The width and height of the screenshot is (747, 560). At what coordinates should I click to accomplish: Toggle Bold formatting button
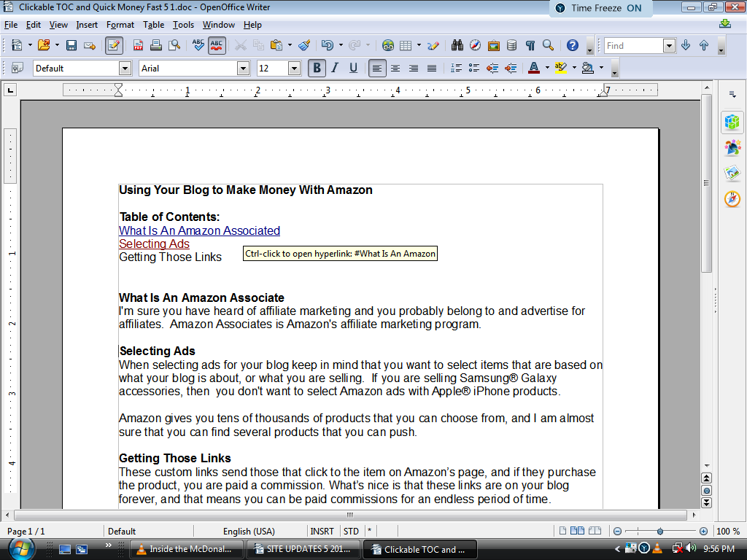coord(317,68)
